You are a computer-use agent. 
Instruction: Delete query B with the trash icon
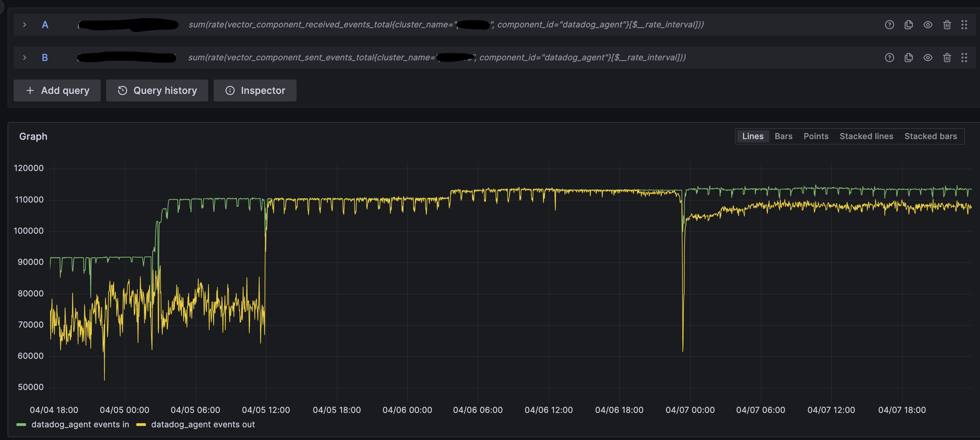tap(947, 58)
